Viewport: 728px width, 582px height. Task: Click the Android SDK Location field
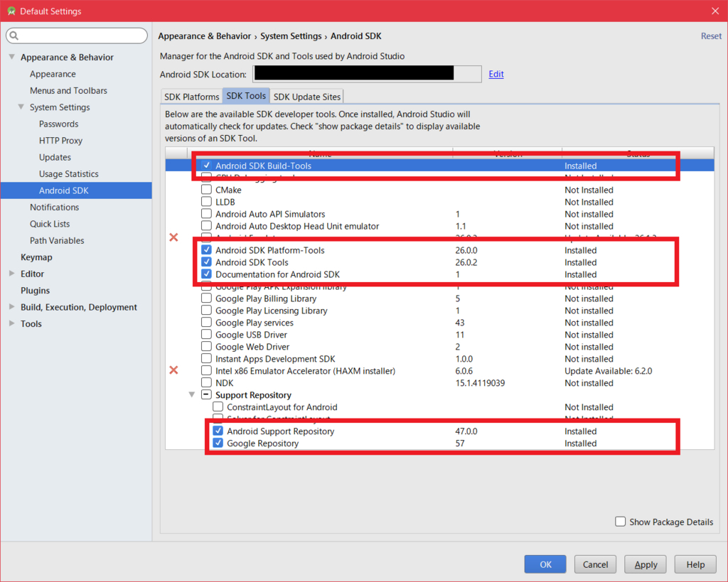tap(367, 74)
